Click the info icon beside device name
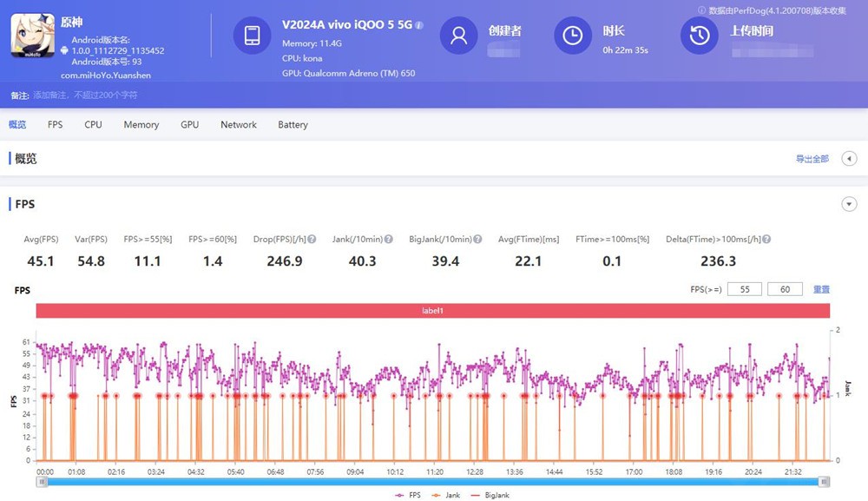The height and width of the screenshot is (501, 868). pyautogui.click(x=419, y=25)
